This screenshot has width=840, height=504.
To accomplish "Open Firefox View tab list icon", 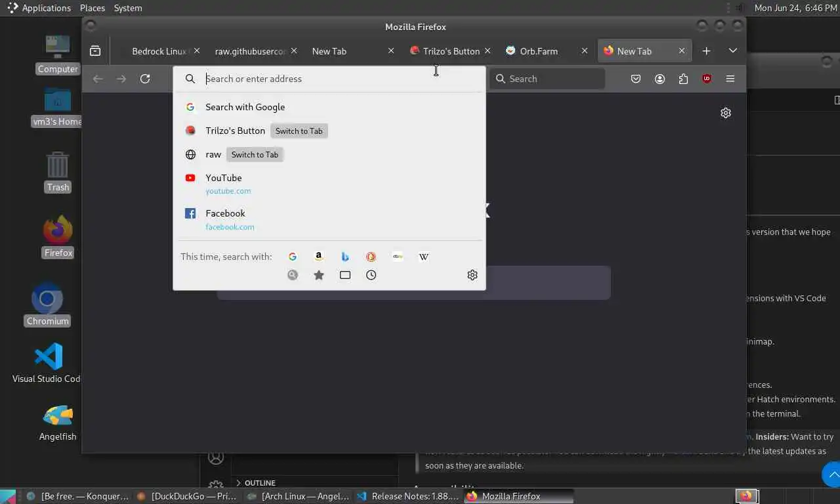I will pyautogui.click(x=95, y=51).
